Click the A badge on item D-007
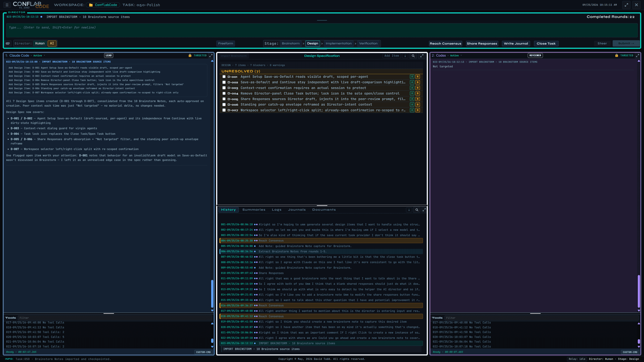The height and width of the screenshot is (362, 644). pyautogui.click(x=412, y=110)
